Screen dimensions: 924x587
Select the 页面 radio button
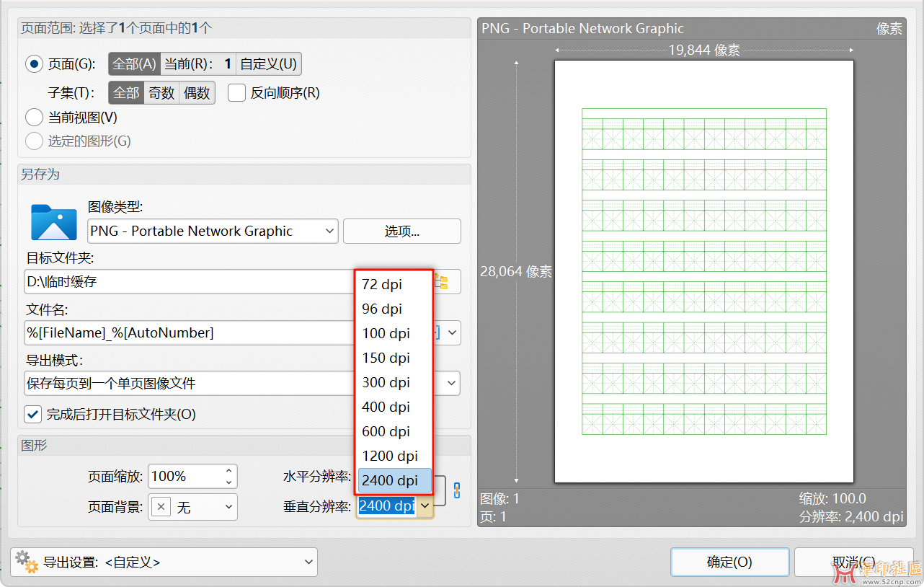point(34,64)
